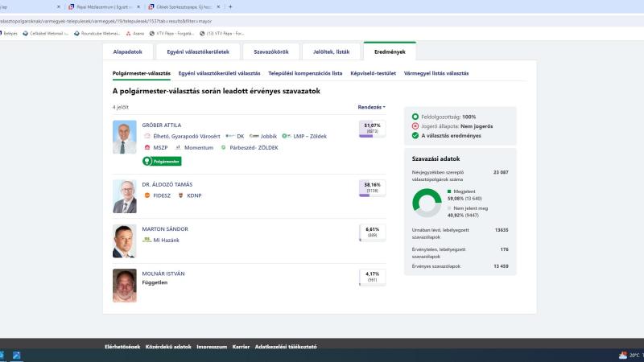This screenshot has height=362, width=644.
Task: Click the LMP – Zöldek logo icon
Action: pyautogui.click(x=286, y=136)
